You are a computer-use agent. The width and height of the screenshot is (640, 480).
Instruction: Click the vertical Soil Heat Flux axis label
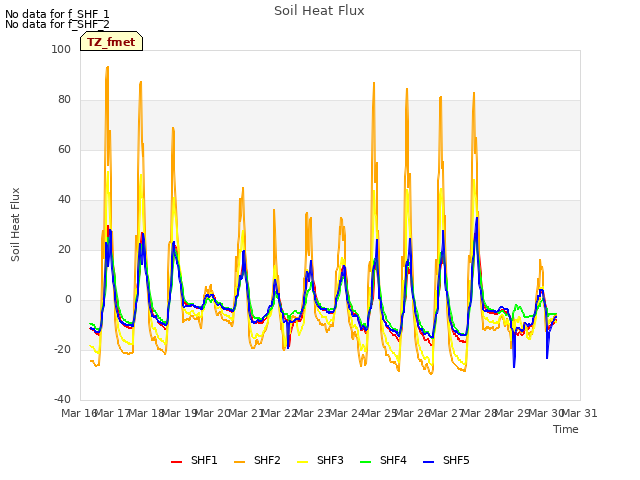15,224
